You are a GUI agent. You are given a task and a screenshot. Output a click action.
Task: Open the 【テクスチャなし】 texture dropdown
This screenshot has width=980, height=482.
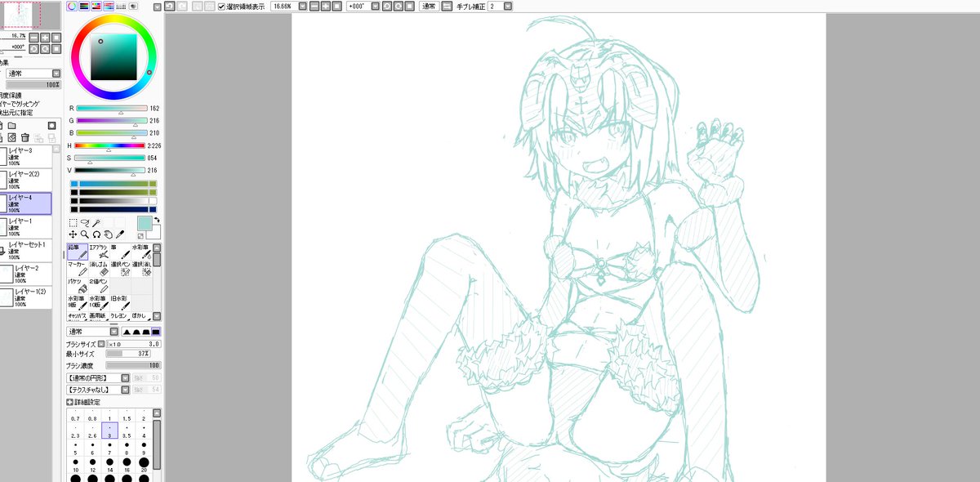tap(125, 390)
